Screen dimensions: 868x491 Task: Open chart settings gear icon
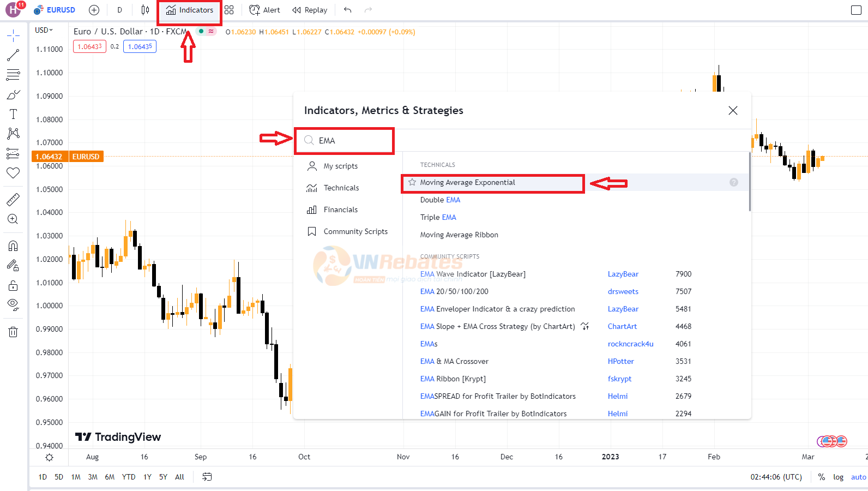click(x=49, y=457)
